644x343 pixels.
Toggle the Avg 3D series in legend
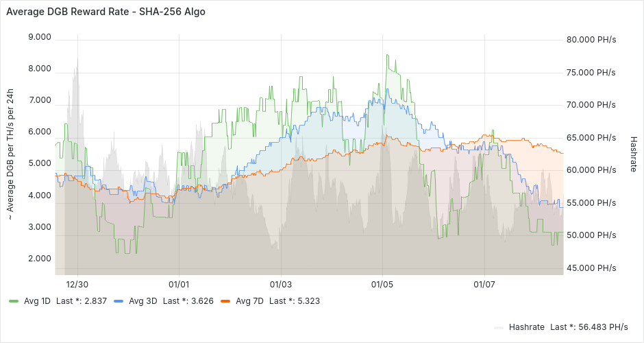point(143,300)
